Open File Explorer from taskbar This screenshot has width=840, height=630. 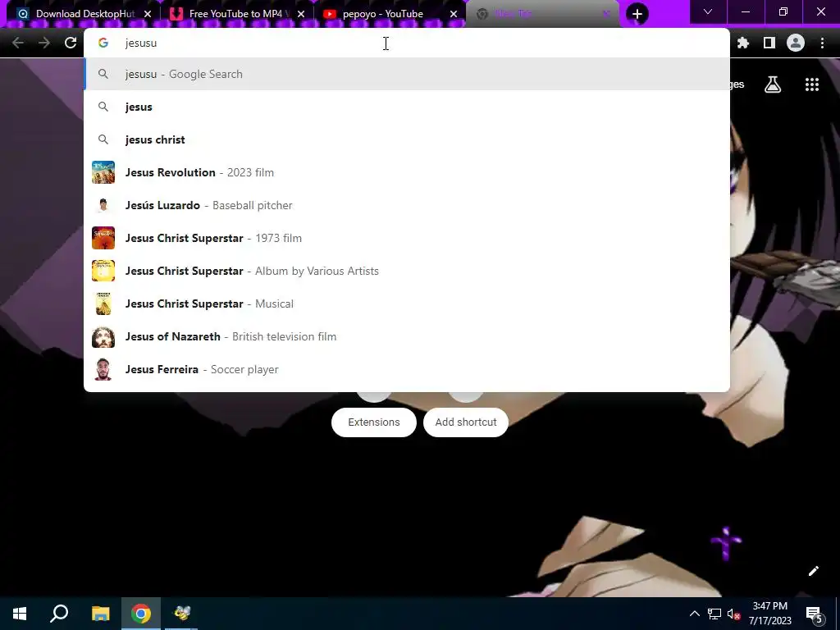point(100,614)
